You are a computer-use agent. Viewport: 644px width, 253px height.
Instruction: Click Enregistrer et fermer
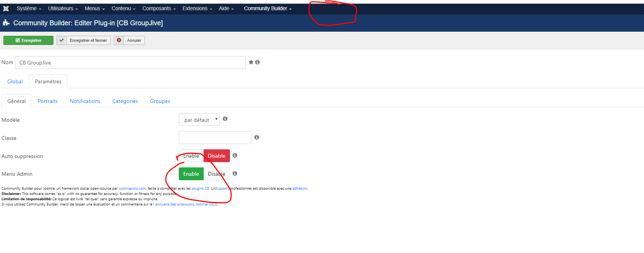(x=84, y=40)
